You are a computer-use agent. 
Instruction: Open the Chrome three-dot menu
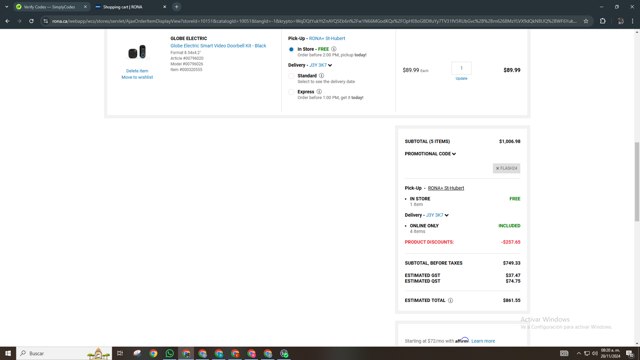click(633, 21)
